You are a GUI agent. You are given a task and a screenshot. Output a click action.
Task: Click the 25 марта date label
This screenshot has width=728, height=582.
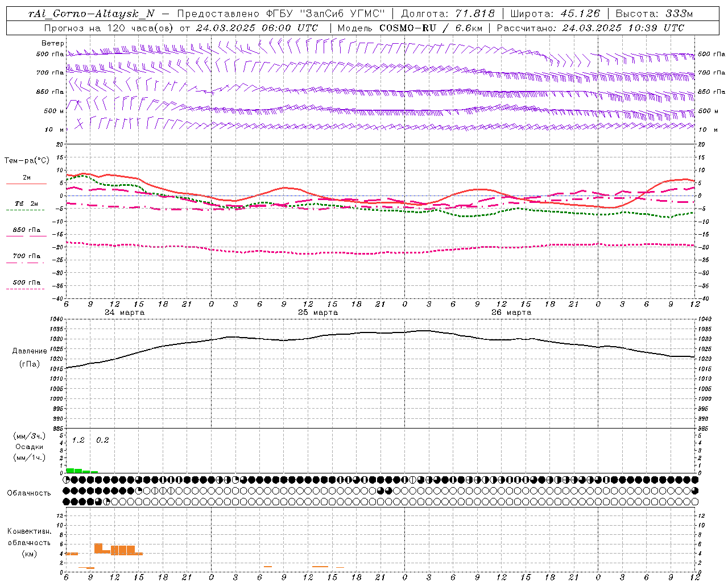pos(318,313)
